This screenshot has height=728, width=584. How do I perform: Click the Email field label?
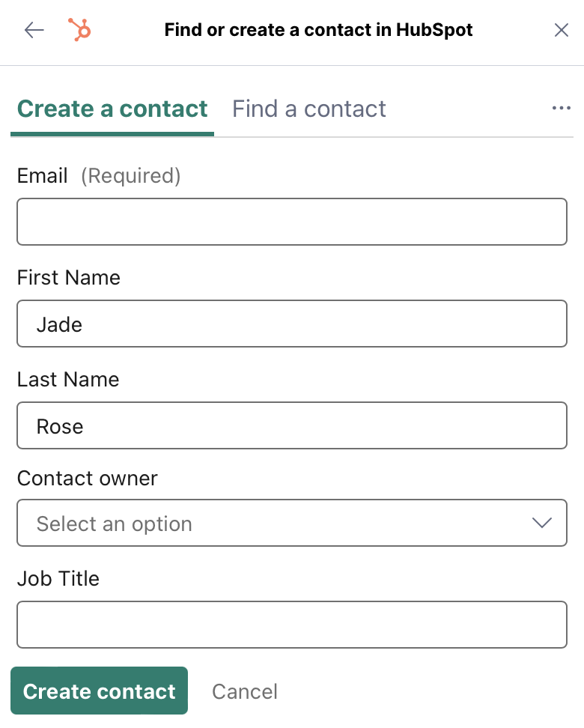[42, 176]
